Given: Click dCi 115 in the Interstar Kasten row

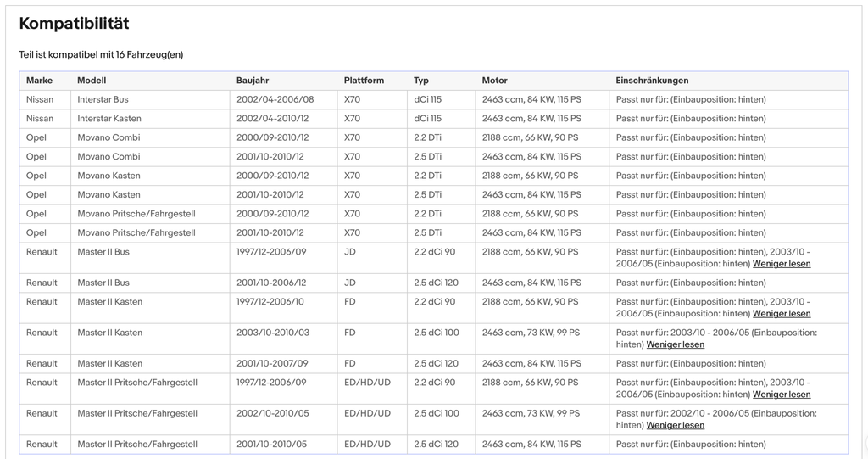Looking at the screenshot, I should click(428, 119).
